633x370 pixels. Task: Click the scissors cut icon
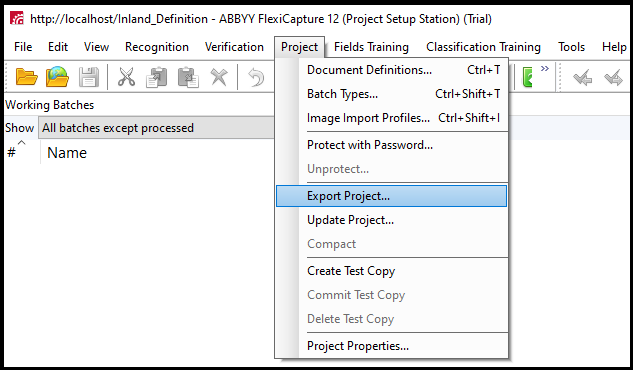126,77
